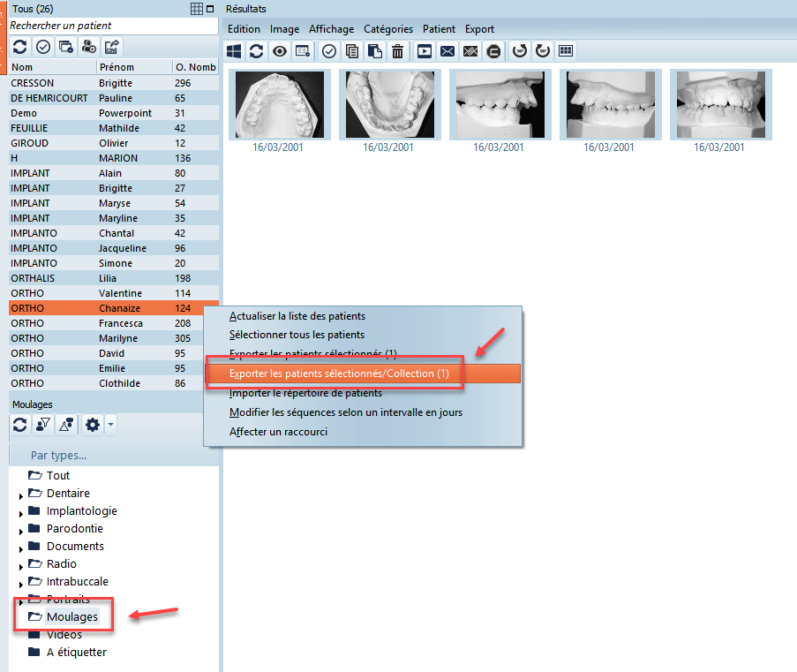This screenshot has height=672, width=797.
Task: Click the add patient icon
Action: 89,46
